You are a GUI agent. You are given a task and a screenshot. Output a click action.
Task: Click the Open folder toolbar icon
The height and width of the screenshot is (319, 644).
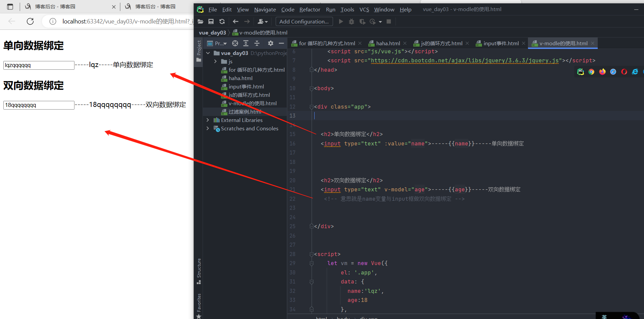coord(200,21)
